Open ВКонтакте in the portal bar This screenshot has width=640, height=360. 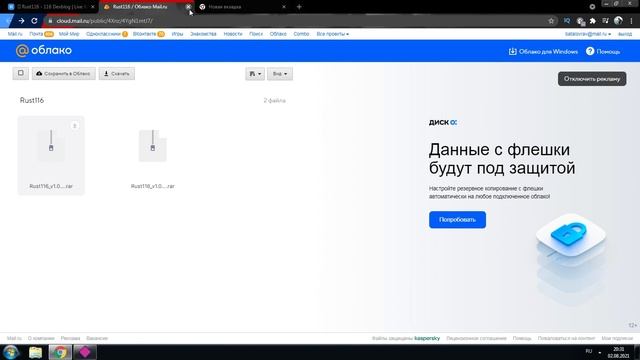click(x=144, y=34)
